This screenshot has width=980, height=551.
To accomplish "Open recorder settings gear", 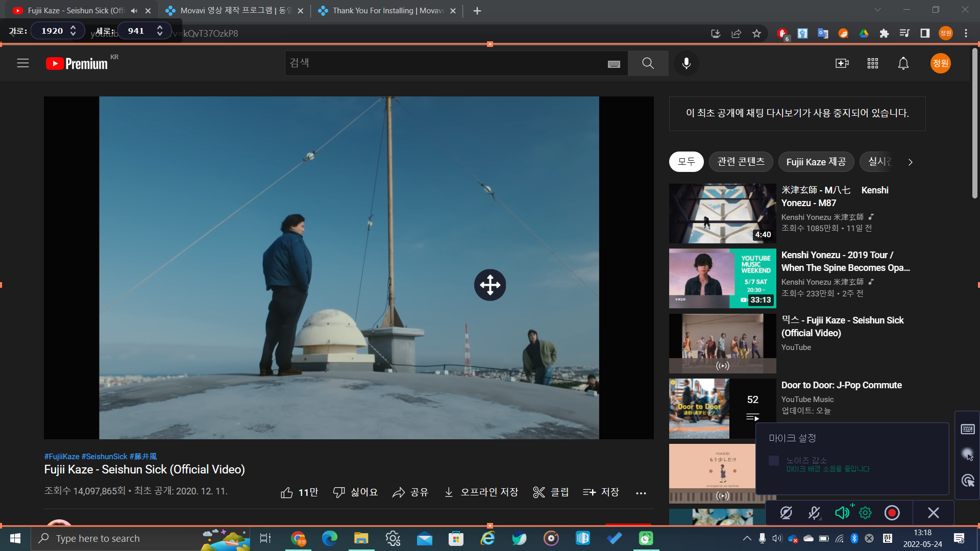I will 865,513.
